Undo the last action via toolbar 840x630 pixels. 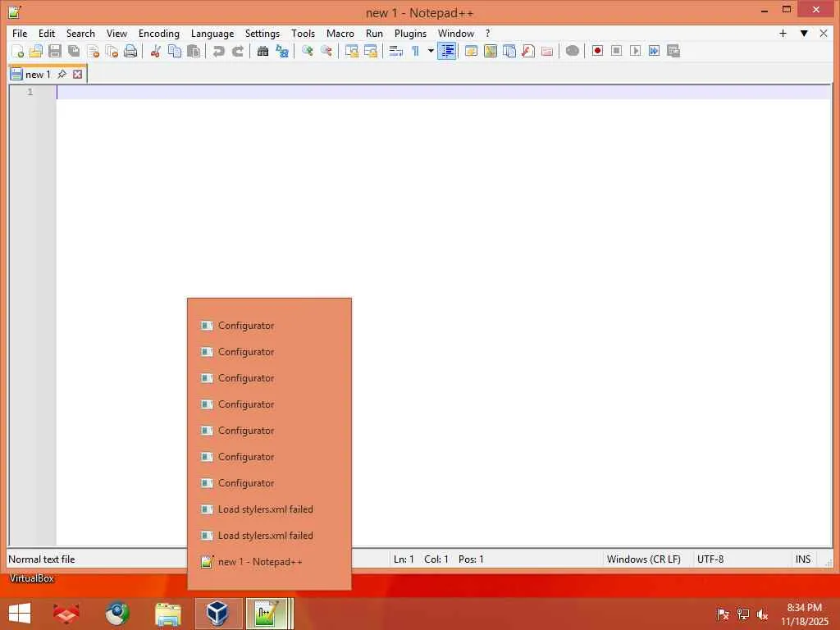[x=218, y=51]
